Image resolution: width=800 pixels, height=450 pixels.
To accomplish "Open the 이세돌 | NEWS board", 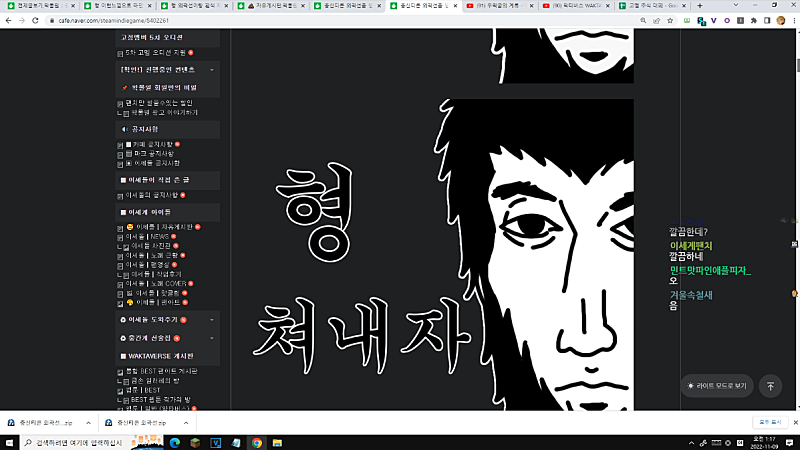I will [147, 237].
